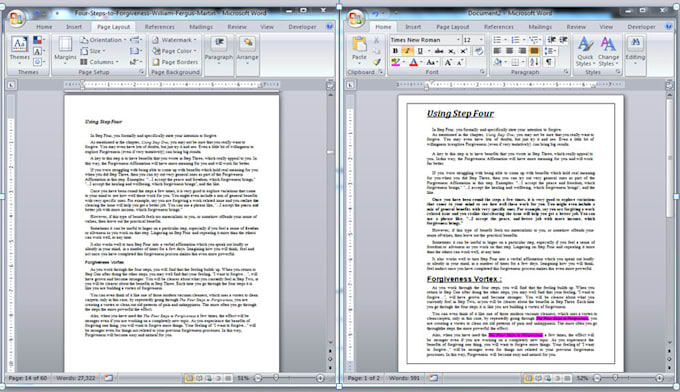
Task: Turn on Justify alignment in Document2
Action: tap(534, 51)
